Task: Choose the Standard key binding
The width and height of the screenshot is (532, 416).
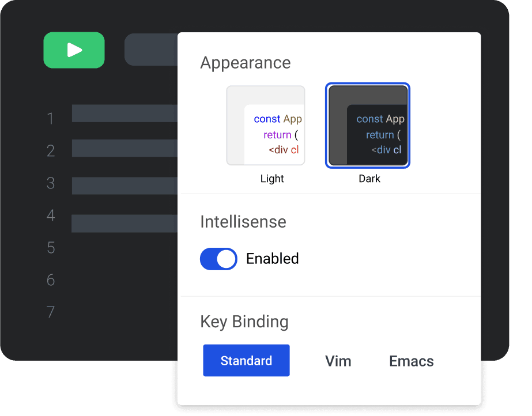Action: tap(246, 361)
